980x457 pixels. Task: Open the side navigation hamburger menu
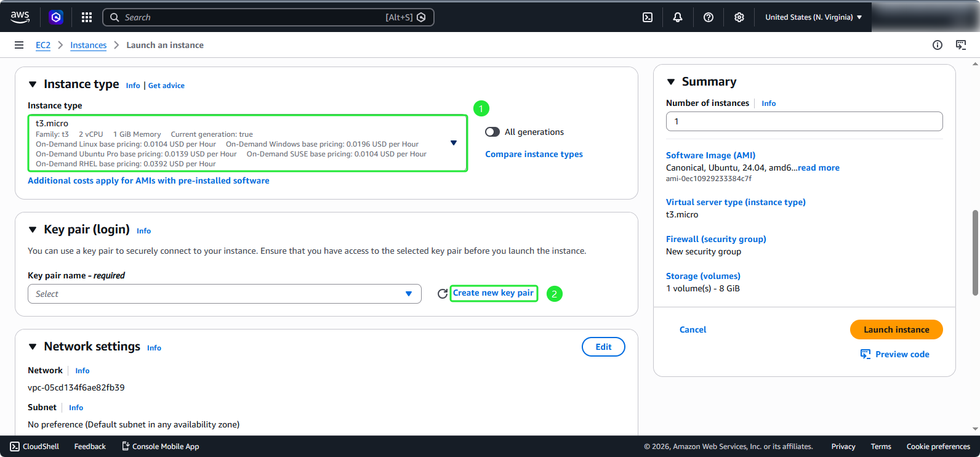pyautogui.click(x=19, y=45)
